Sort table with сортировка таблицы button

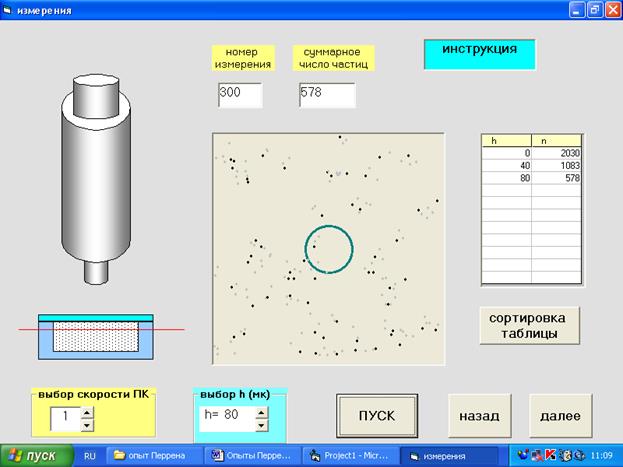click(x=529, y=326)
